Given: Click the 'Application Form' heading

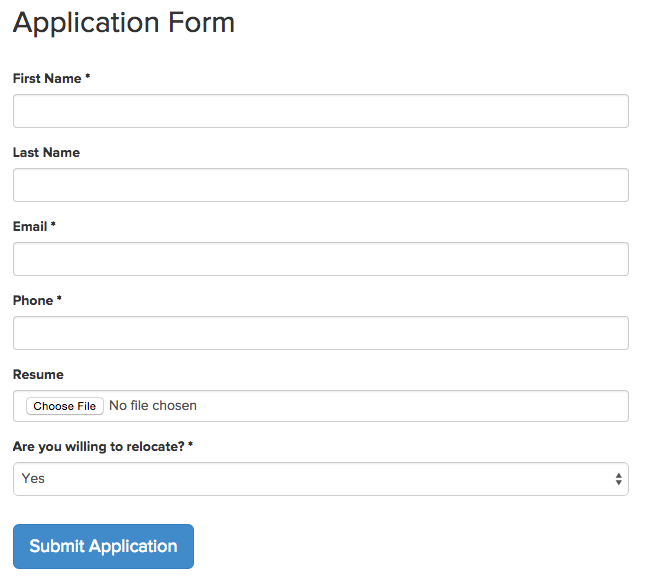Looking at the screenshot, I should pos(124,22).
